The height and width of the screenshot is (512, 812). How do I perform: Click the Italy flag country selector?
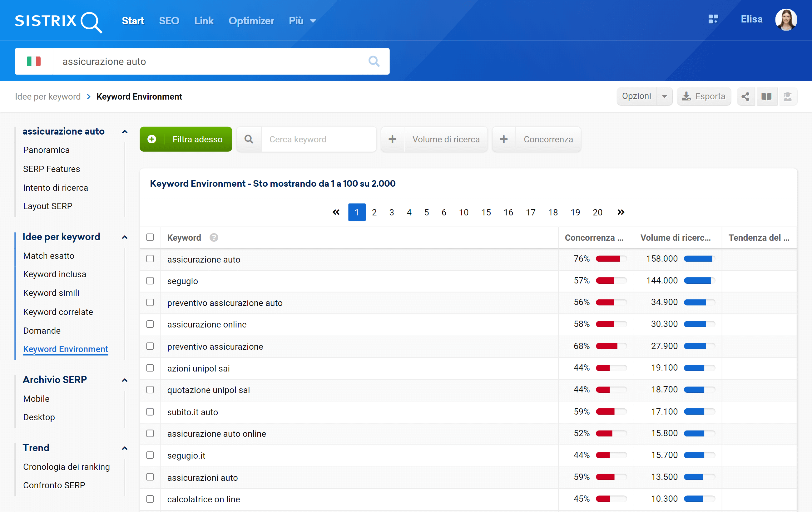[34, 61]
